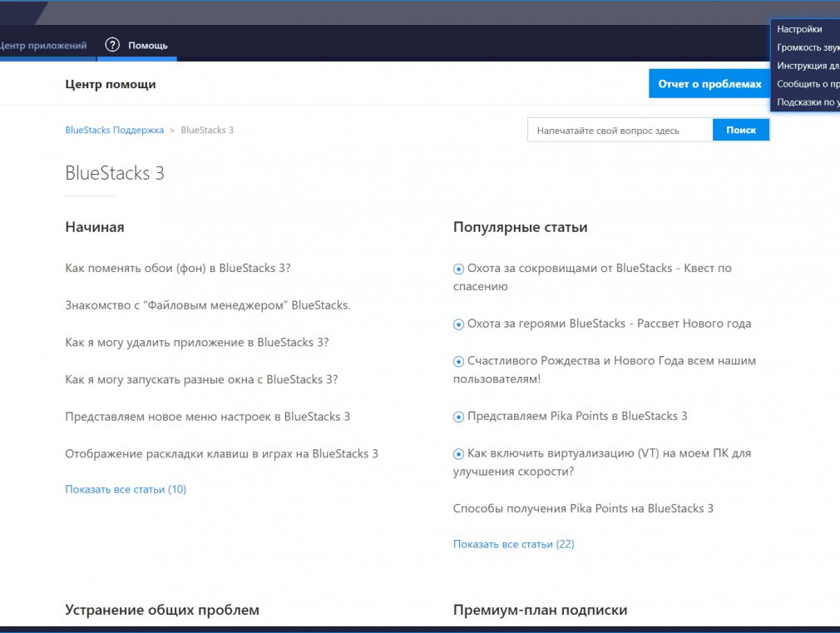This screenshot has width=840, height=633.
Task: Click BlueStacks 3 breadcrumb text
Action: coord(207,131)
